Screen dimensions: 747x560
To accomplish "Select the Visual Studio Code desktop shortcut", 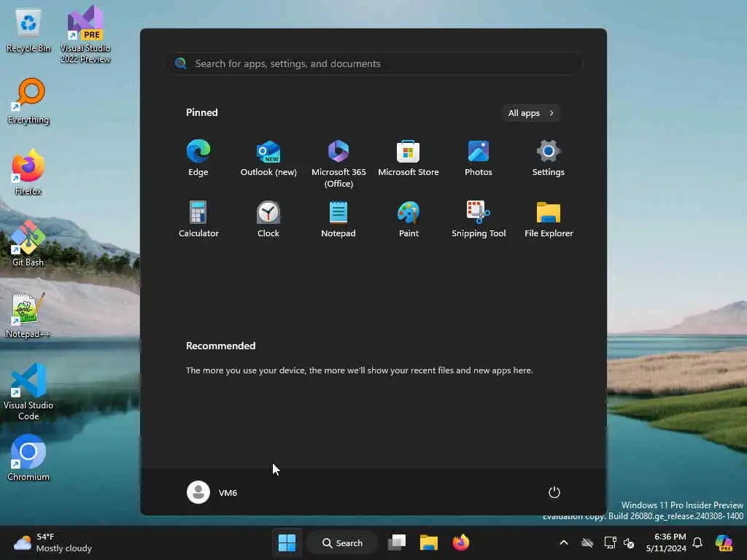I will click(28, 392).
